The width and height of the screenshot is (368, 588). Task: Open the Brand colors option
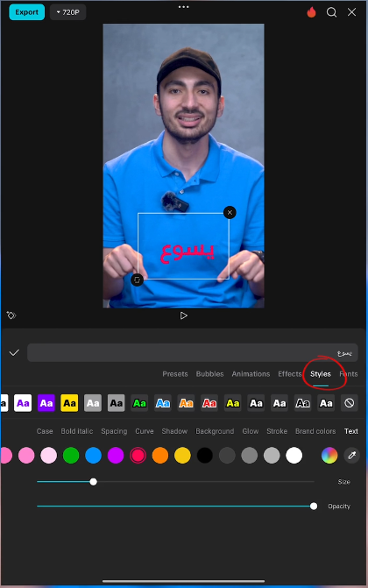315,431
